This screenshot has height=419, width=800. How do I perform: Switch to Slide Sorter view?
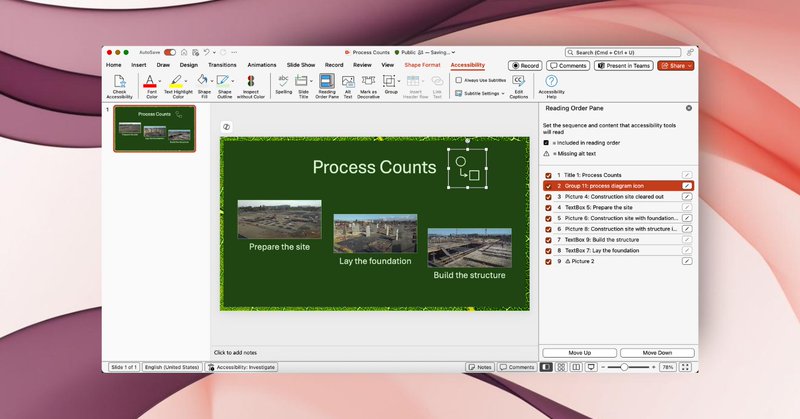pos(561,367)
